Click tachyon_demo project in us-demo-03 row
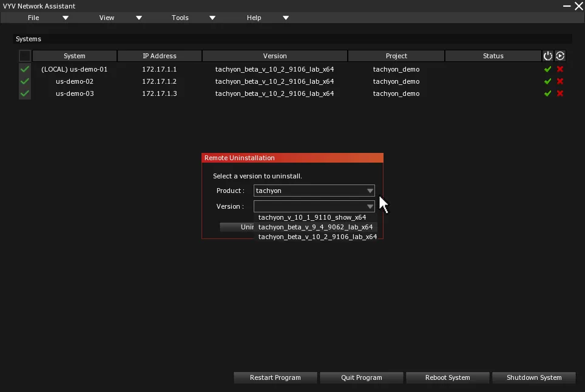This screenshot has height=392, width=585. pos(396,93)
